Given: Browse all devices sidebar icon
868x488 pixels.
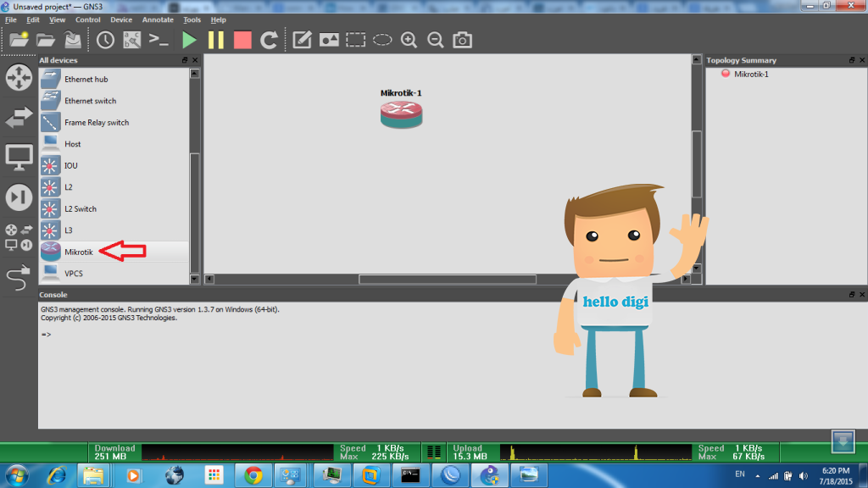Looking at the screenshot, I should [x=19, y=237].
